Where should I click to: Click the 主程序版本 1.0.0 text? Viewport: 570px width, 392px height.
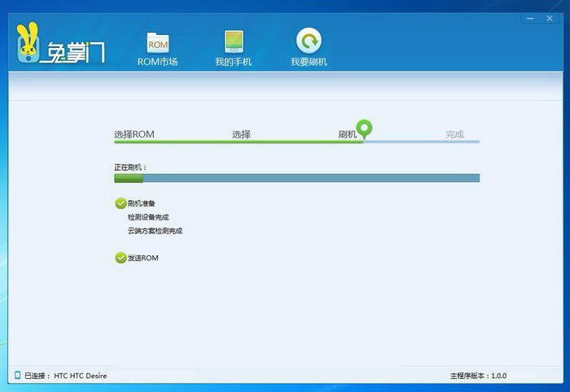tap(479, 376)
